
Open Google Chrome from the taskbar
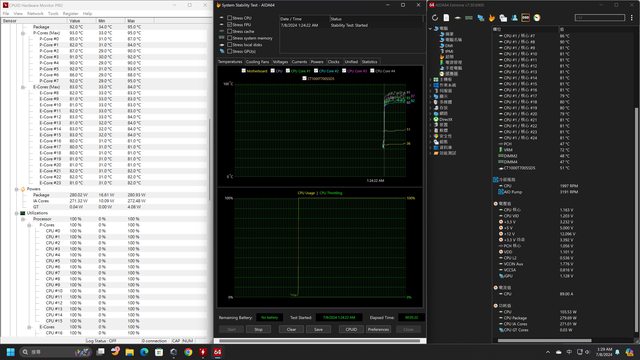[188, 352]
